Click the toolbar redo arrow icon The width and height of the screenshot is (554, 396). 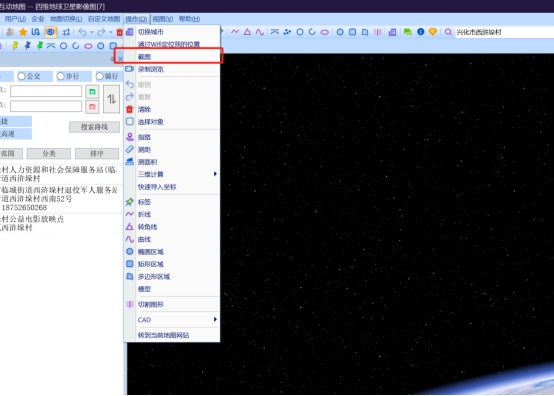101,32
